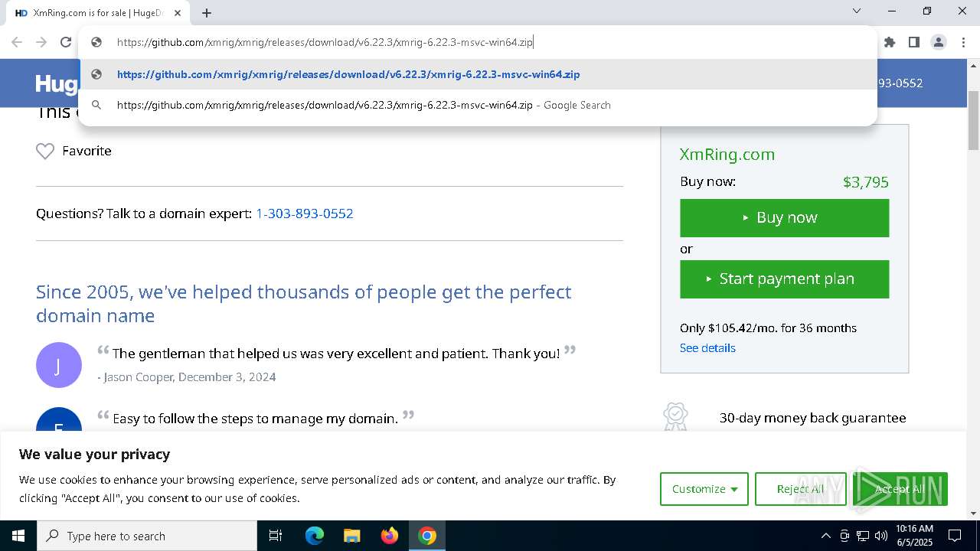Screen dimensions: 980x551
Task: Open File Explorer from taskbar
Action: 352,536
